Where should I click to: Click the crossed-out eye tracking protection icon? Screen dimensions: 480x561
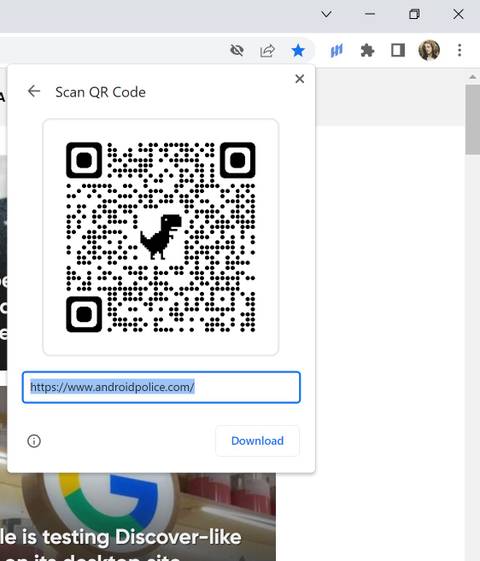pos(237,50)
